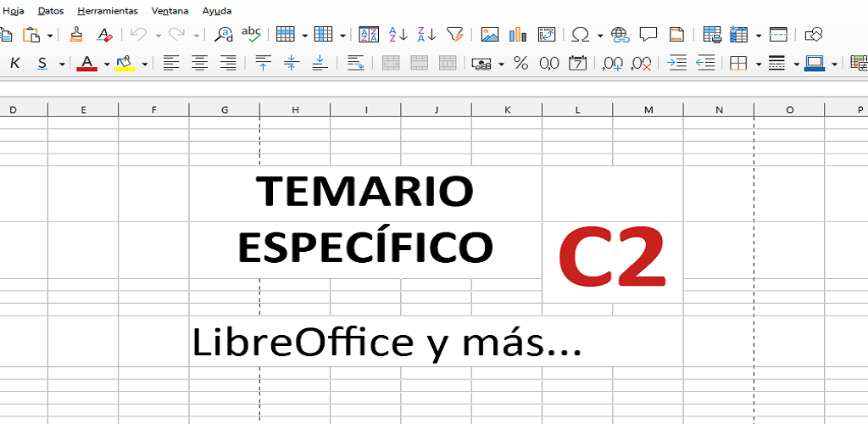The height and width of the screenshot is (424, 868).
Task: Run the spelling check (abc) tool
Action: (x=251, y=34)
